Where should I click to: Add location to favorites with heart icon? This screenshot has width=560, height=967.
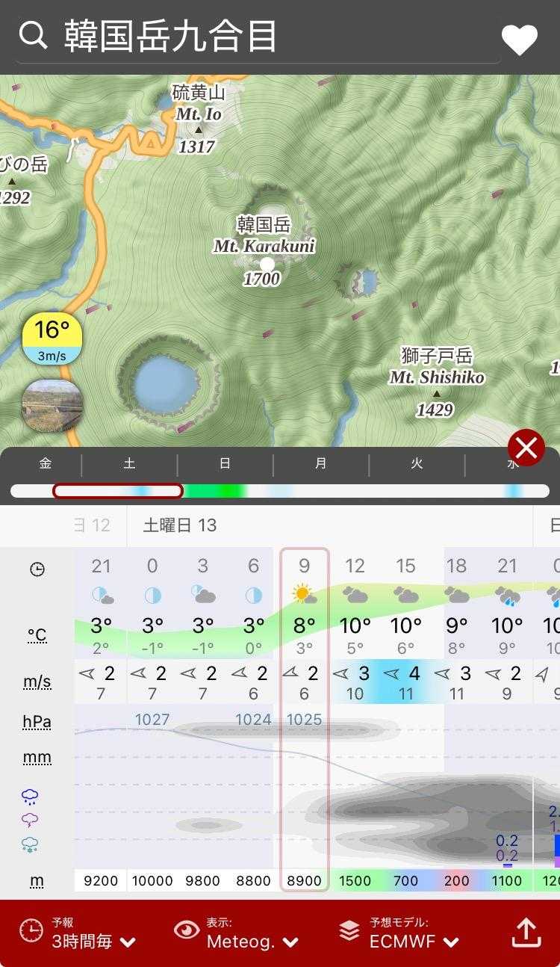[519, 40]
